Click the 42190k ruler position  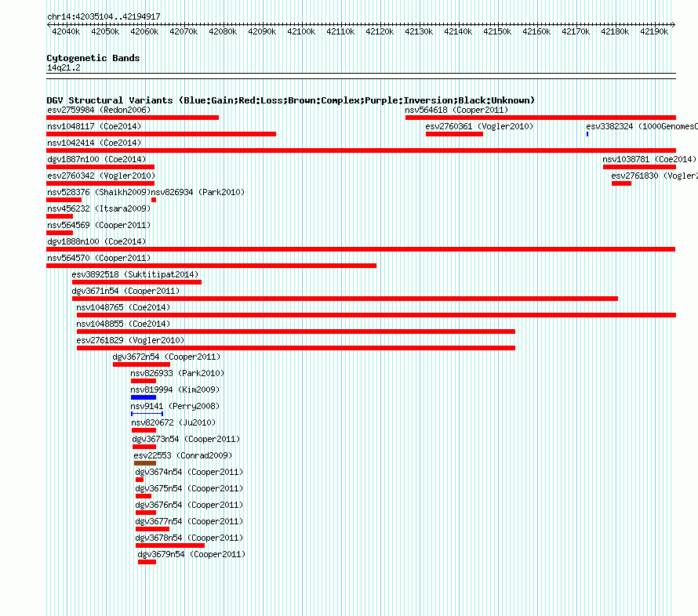pyautogui.click(x=654, y=31)
